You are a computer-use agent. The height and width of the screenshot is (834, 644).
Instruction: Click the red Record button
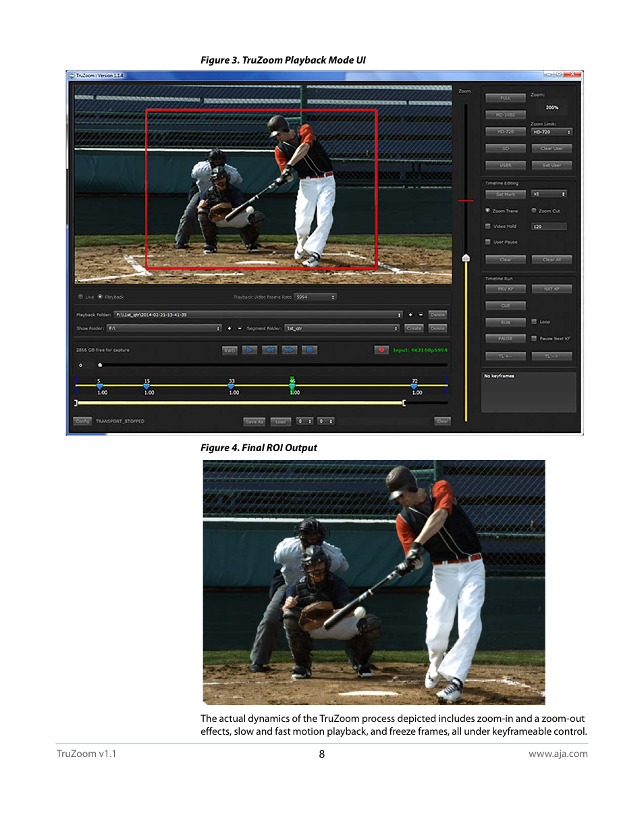(381, 350)
